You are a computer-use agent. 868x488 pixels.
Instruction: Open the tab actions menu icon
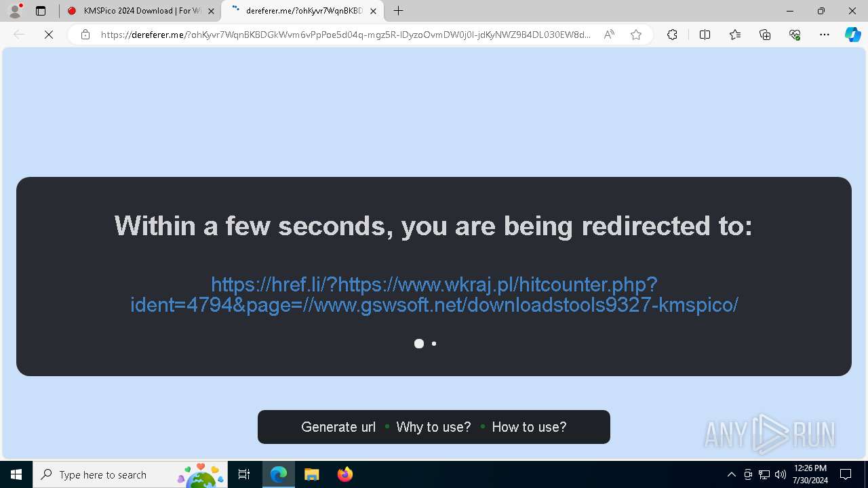41,11
